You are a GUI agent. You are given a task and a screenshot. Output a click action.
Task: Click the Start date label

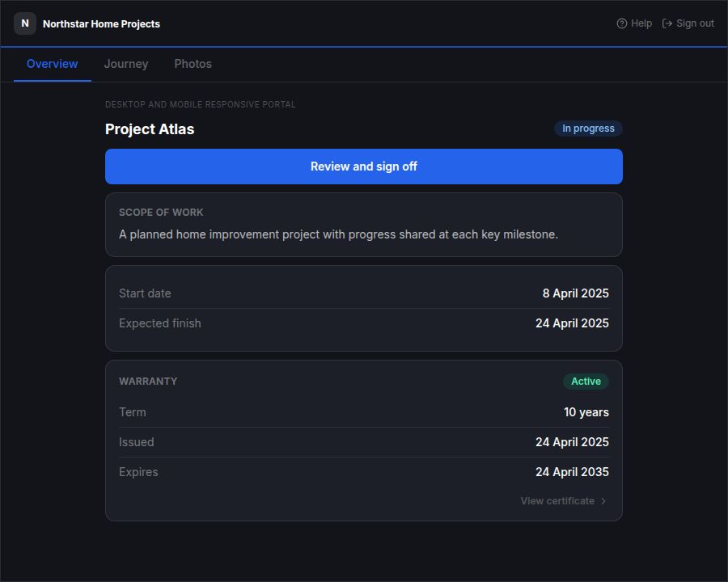pos(145,293)
